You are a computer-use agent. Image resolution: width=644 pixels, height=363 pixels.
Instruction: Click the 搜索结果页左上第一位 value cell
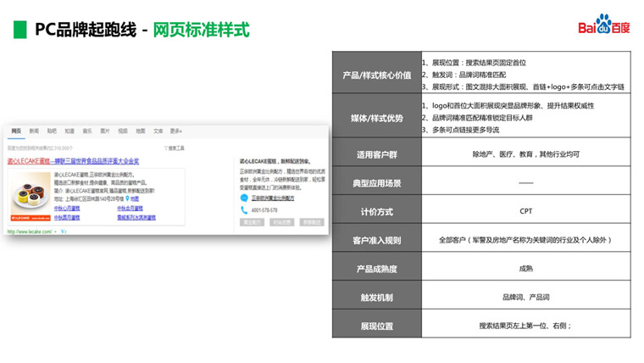(x=526, y=323)
